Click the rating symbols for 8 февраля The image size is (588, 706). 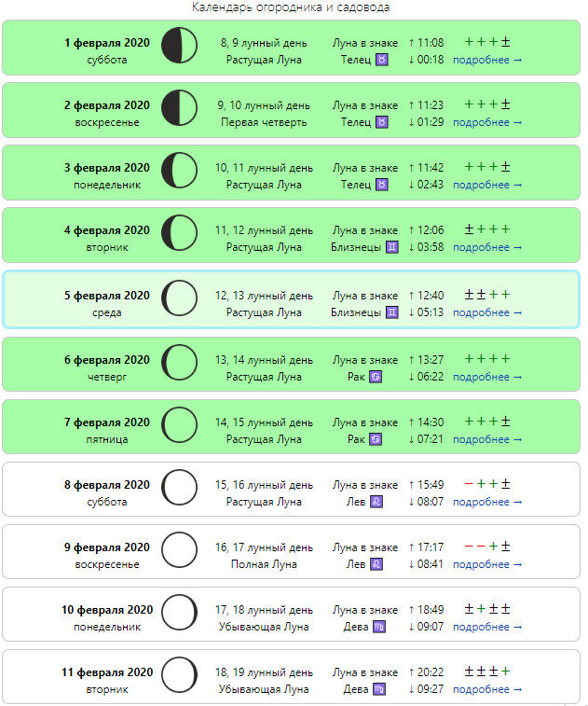[487, 484]
